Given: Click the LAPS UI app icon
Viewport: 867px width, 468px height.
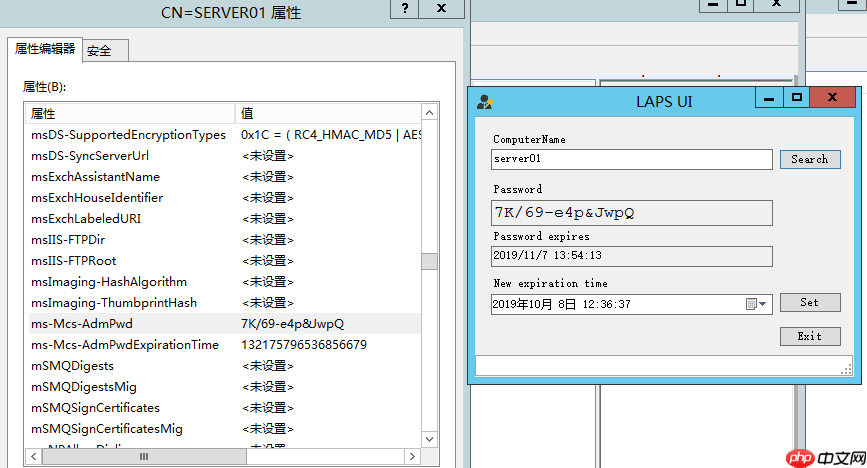Looking at the screenshot, I should click(x=484, y=102).
